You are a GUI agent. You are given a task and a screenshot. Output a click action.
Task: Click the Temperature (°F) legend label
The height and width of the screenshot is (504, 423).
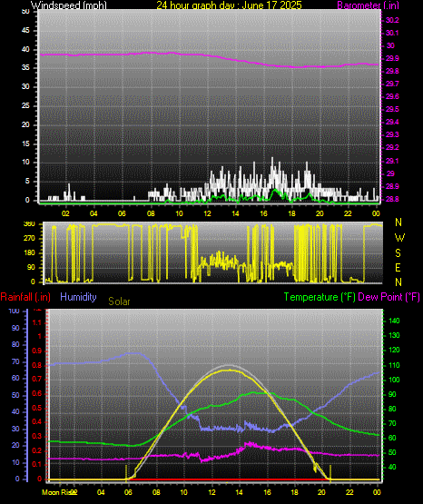tap(320, 297)
